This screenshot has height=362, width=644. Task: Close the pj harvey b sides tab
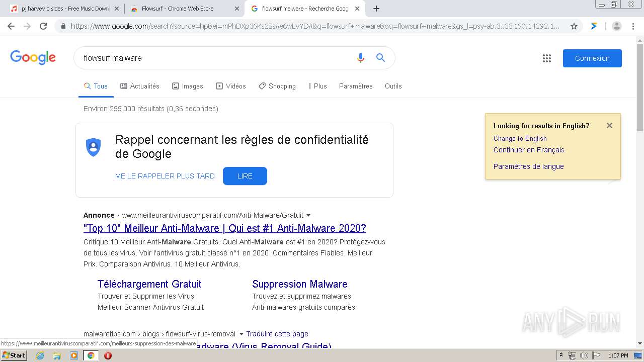[x=117, y=9]
